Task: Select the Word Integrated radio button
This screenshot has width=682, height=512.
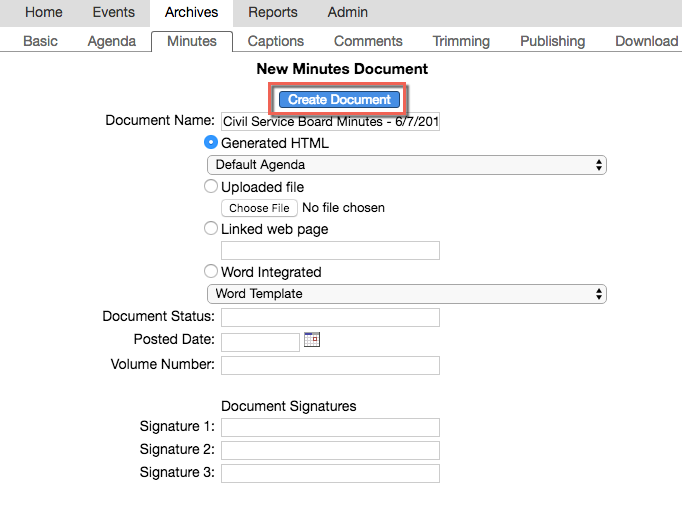Action: coord(211,271)
